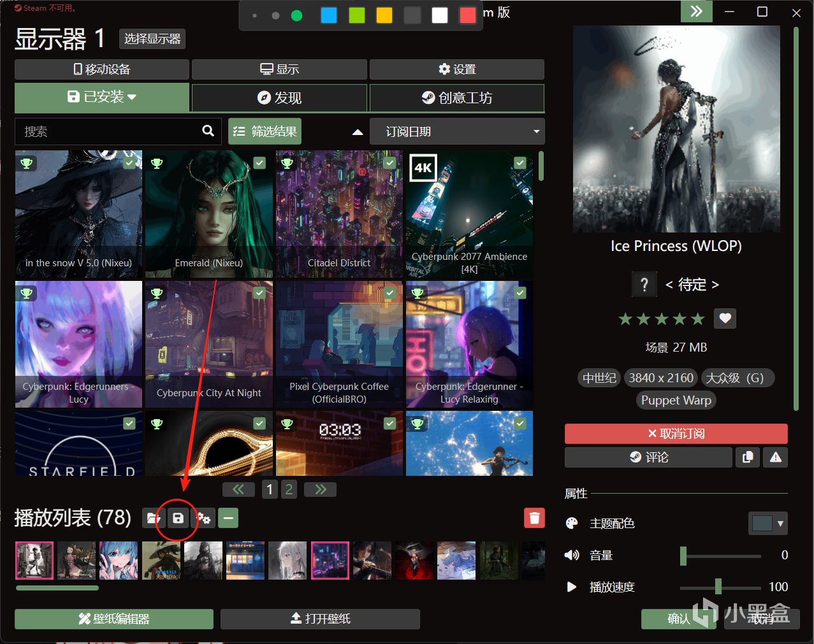Image resolution: width=814 pixels, height=644 pixels.
Task: Click the 搜索 search input field
Action: tap(118, 131)
